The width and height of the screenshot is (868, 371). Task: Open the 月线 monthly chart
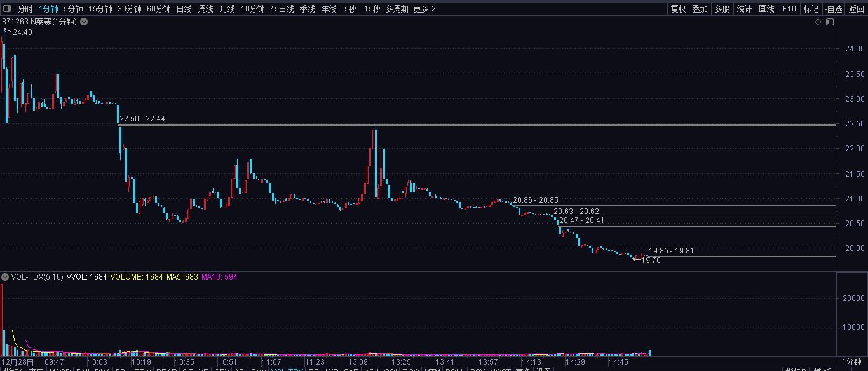click(227, 9)
